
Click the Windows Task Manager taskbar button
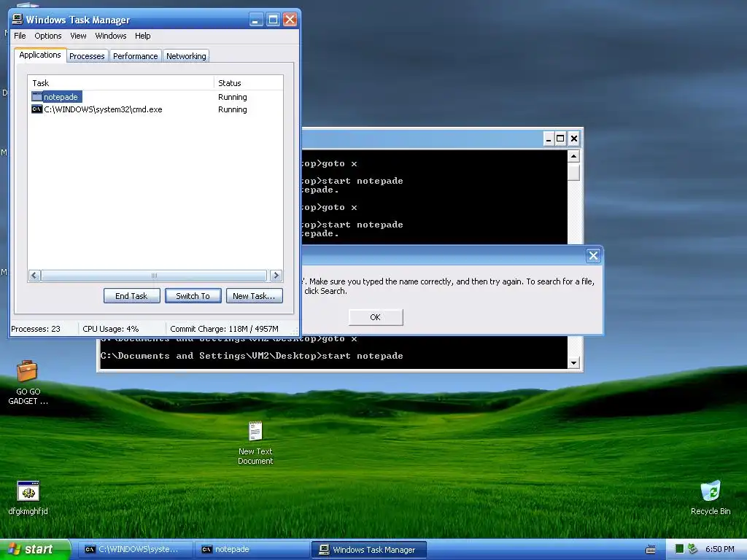point(368,550)
